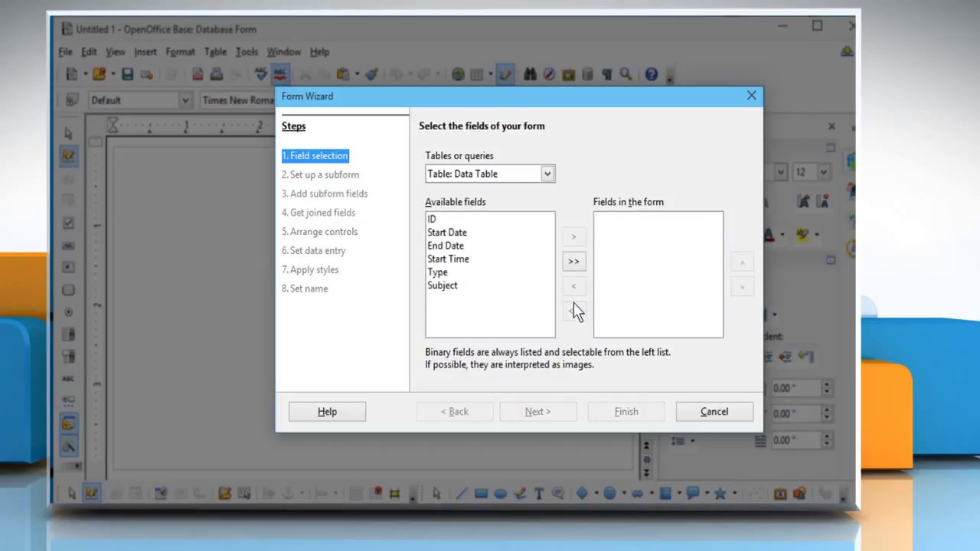Open the Format menu

pos(180,52)
